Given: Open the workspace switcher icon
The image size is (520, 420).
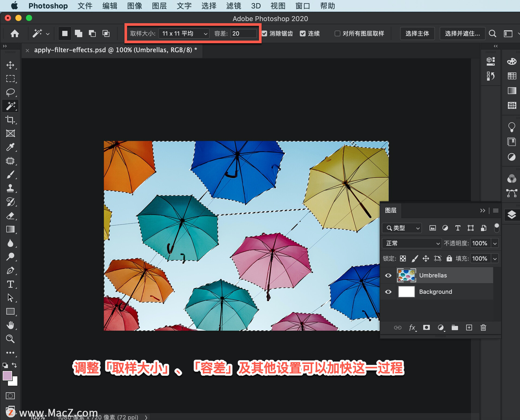Looking at the screenshot, I should click(508, 34).
